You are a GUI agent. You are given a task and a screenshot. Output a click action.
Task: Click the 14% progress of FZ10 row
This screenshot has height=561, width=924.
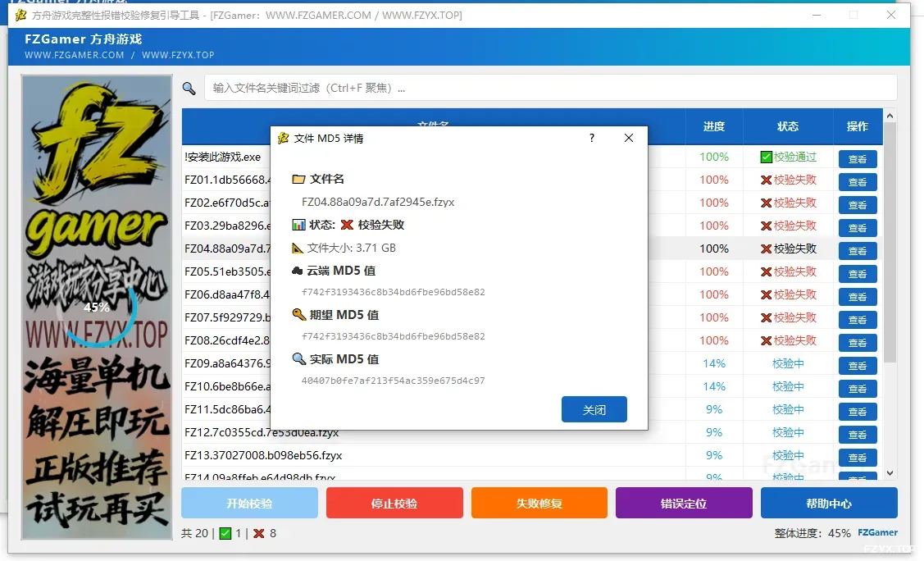coord(713,387)
